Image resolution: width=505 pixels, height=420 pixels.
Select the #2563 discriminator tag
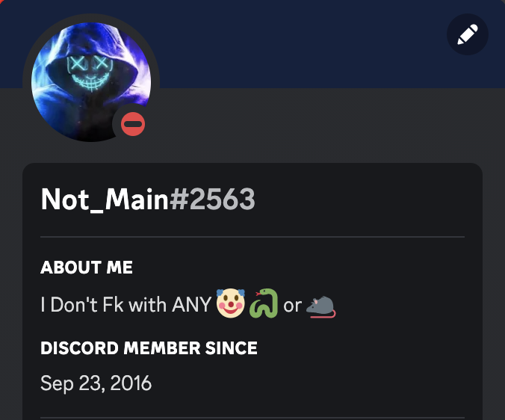point(212,200)
